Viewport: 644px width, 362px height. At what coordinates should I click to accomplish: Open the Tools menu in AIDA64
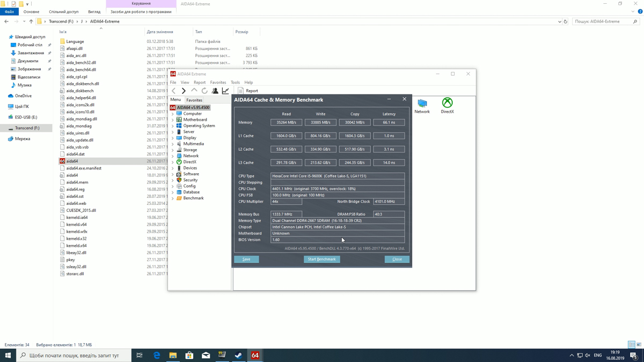coord(235,83)
